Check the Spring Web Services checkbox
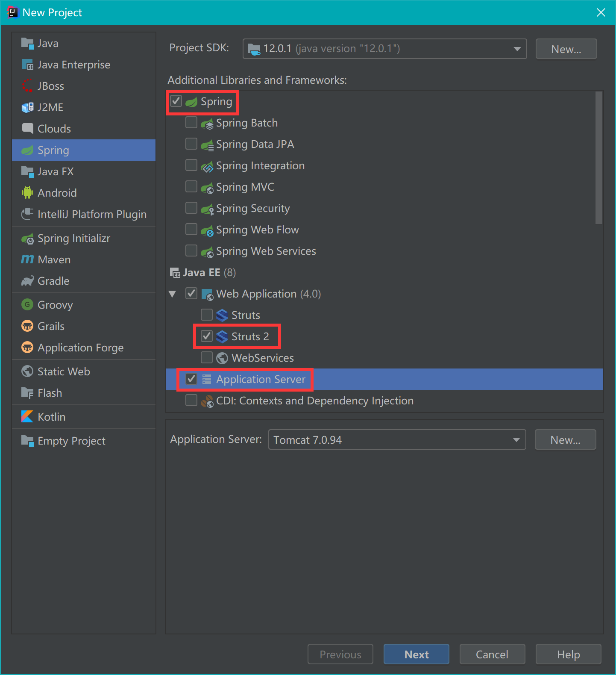The image size is (616, 675). (191, 251)
